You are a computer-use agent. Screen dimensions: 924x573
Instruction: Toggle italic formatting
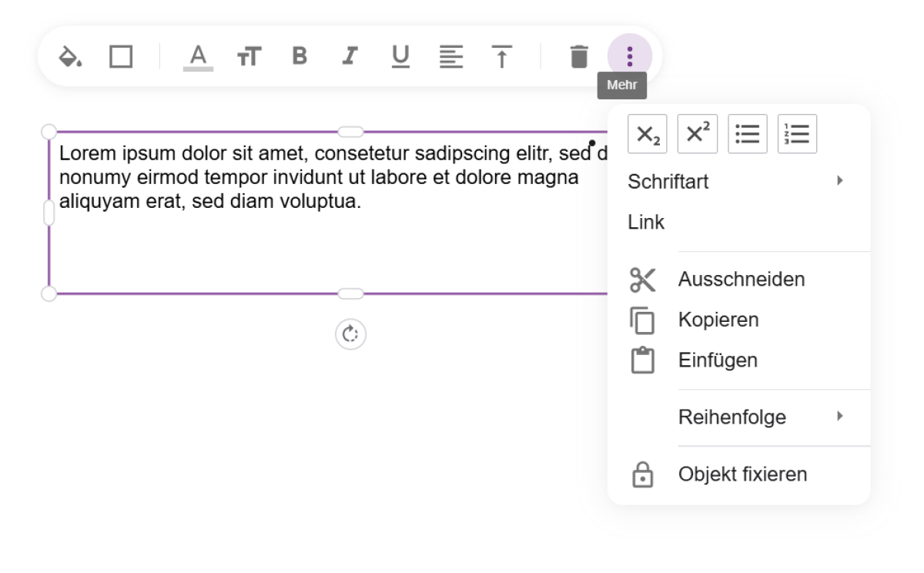coord(350,56)
